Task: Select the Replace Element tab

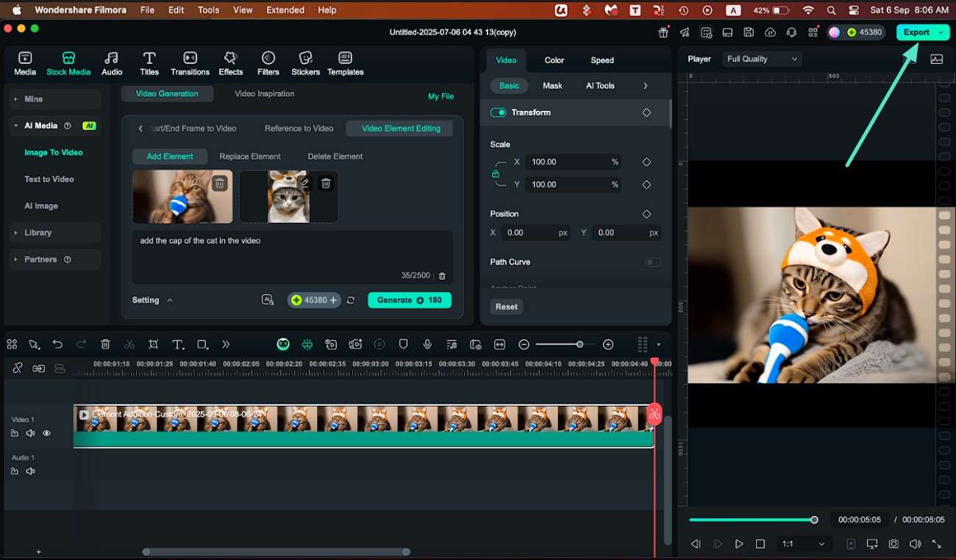Action: (250, 157)
